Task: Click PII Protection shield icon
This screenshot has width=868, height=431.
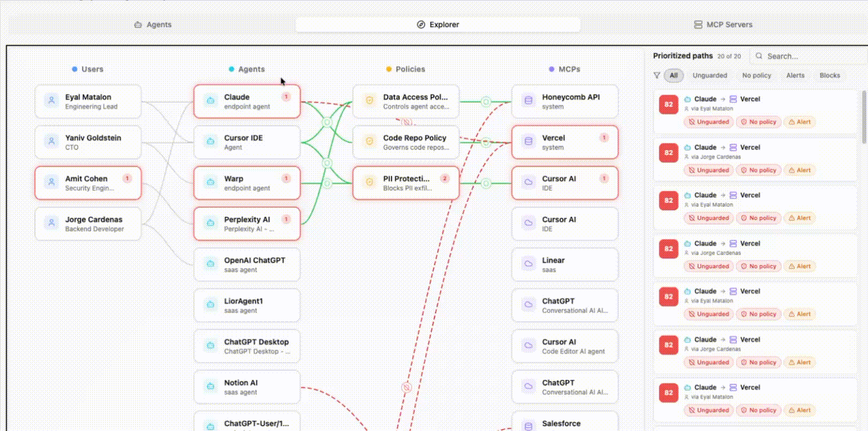Action: (x=369, y=182)
